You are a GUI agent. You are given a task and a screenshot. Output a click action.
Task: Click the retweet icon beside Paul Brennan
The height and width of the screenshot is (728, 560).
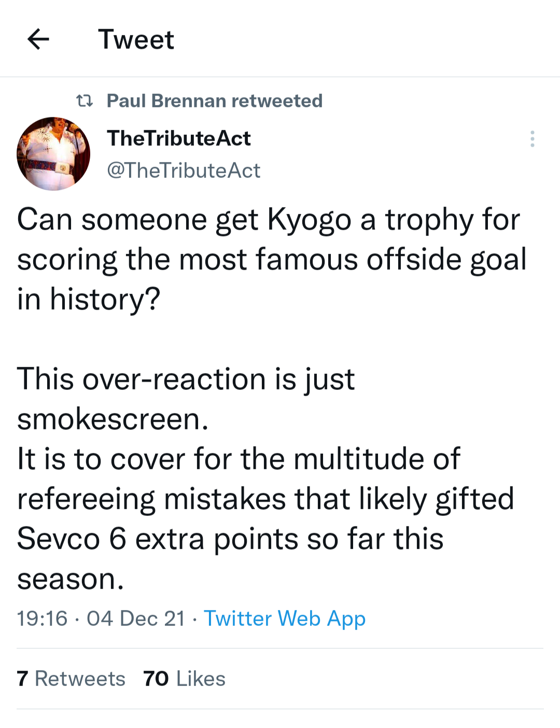(x=85, y=101)
